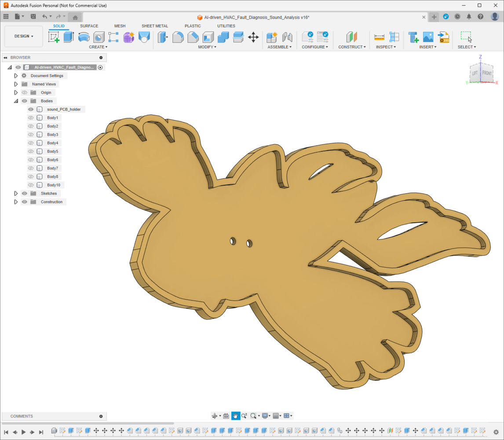Open the DESIGN workspace dropdown
The width and height of the screenshot is (504, 440).
click(x=24, y=37)
